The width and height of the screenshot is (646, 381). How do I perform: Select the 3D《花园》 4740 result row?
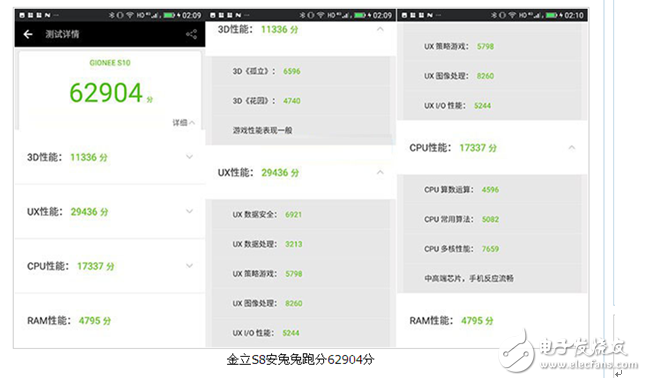pyautogui.click(x=301, y=101)
